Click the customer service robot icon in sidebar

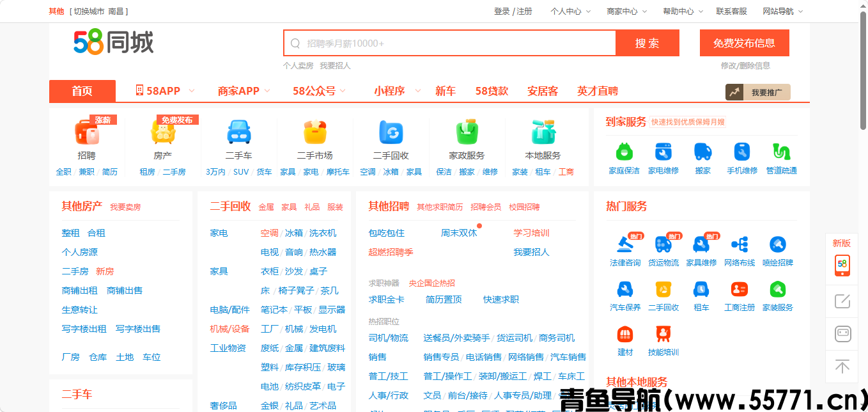pyautogui.click(x=842, y=334)
